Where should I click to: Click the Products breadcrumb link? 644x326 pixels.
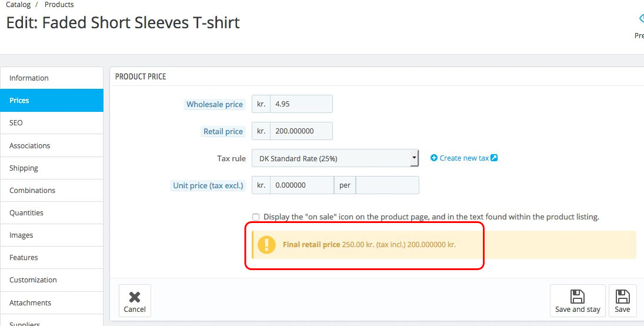59,5
